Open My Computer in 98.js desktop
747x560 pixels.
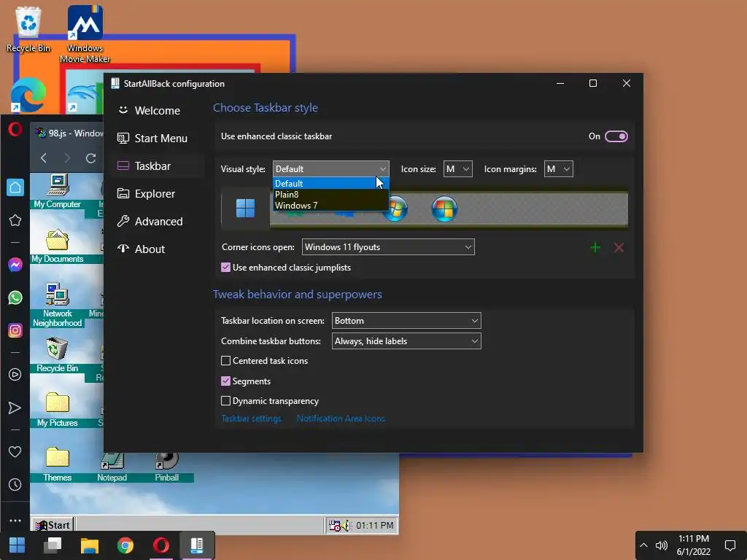[x=57, y=191]
